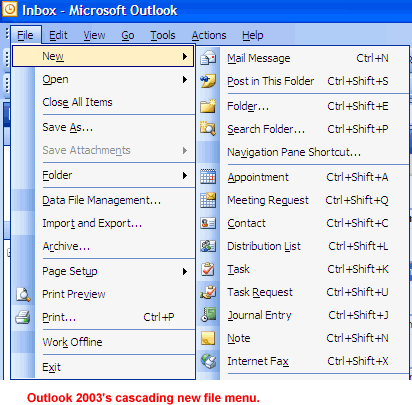412x405 pixels.
Task: Click the Open label in File menu
Action: coord(55,79)
